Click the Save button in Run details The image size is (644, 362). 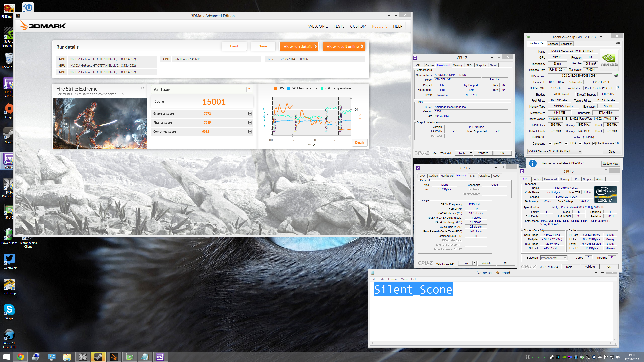pyautogui.click(x=263, y=46)
